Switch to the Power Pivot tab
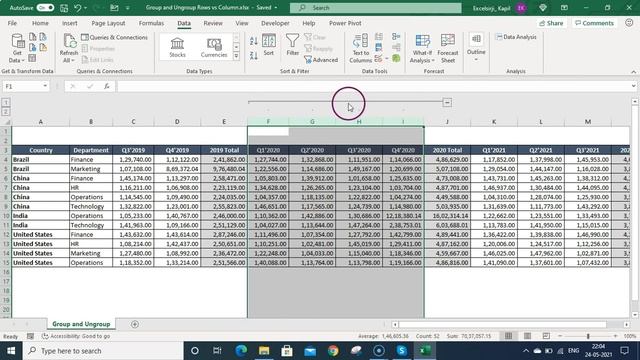The width and height of the screenshot is (640, 360). [x=345, y=23]
